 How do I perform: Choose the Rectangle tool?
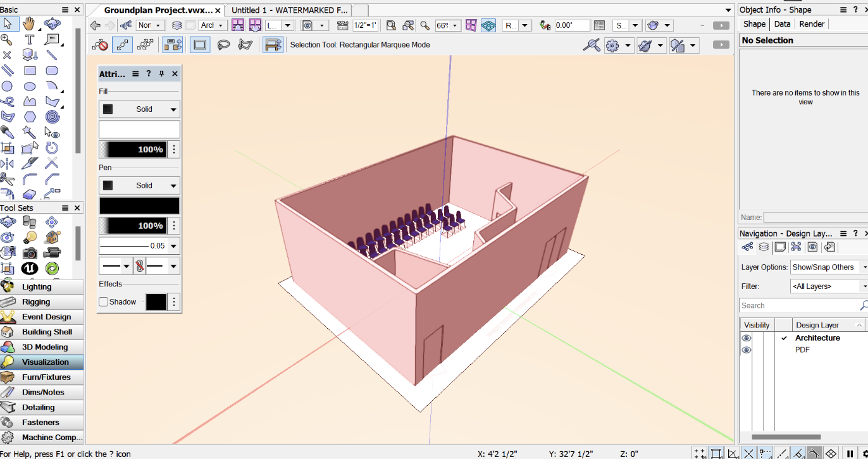[x=29, y=70]
